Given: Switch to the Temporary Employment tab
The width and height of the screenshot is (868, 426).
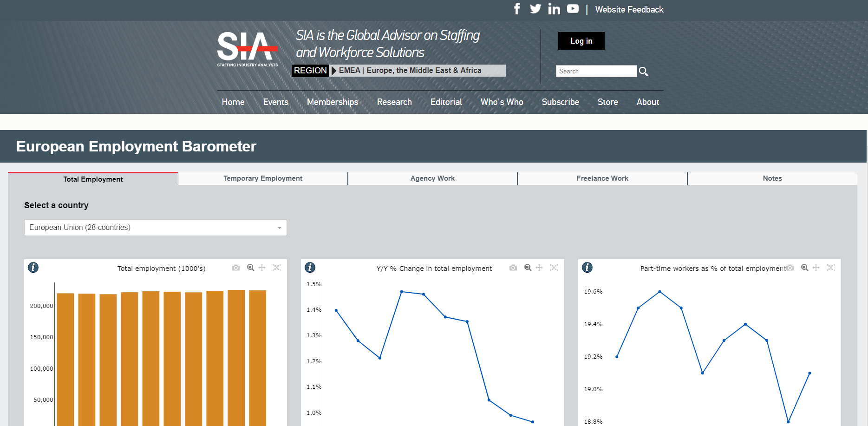Looking at the screenshot, I should 263,178.
